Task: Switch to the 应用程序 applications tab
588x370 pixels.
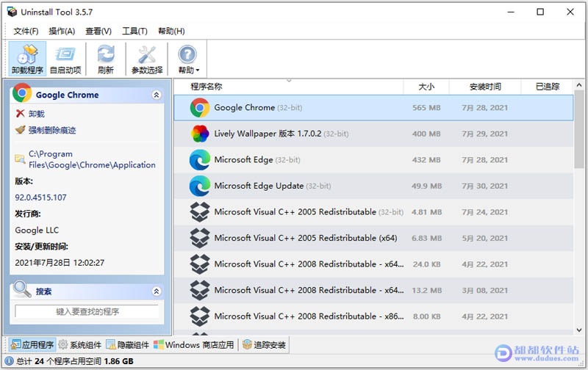Action: pos(32,345)
